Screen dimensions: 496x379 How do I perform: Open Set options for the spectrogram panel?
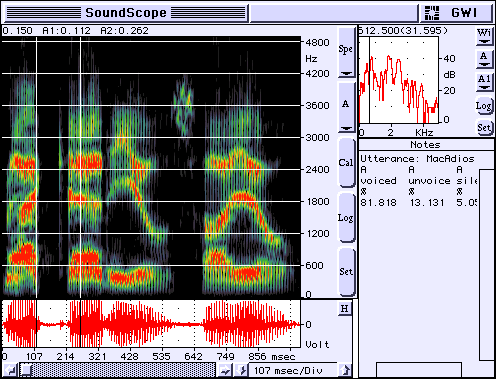[346, 272]
